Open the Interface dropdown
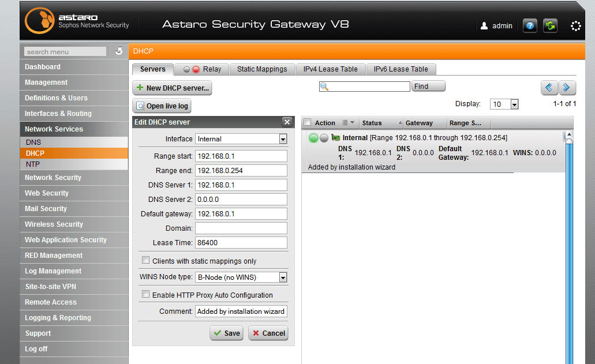 pyautogui.click(x=283, y=139)
